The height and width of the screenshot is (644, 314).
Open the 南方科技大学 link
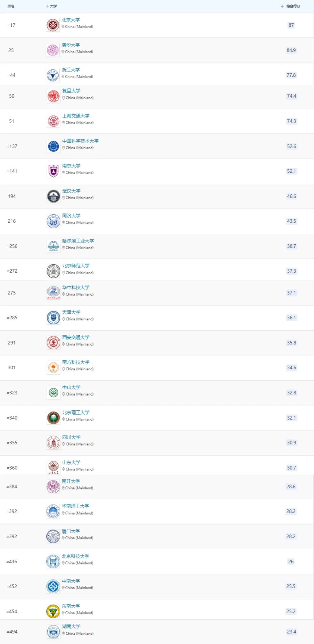pos(76,362)
